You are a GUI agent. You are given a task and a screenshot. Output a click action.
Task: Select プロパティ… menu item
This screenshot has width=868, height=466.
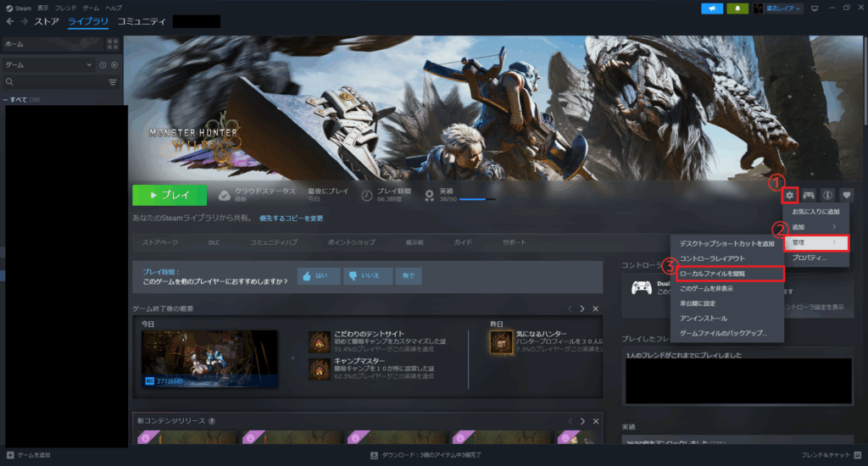point(815,258)
